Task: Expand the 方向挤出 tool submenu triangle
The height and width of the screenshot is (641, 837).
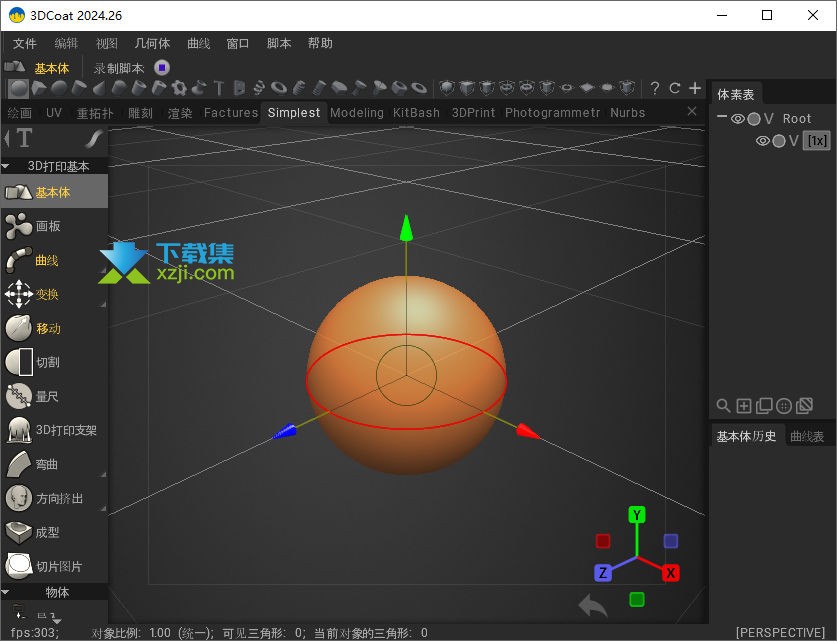Action: coord(104,508)
